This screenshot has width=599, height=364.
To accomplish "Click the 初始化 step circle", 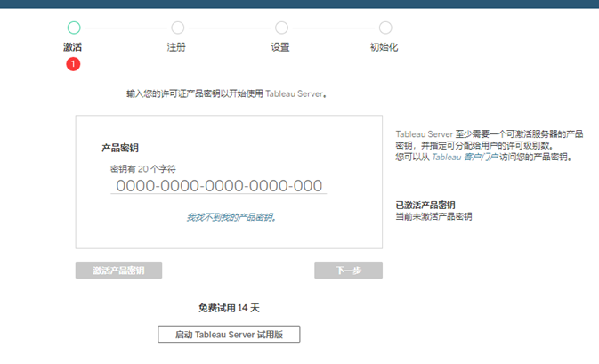I will click(385, 28).
